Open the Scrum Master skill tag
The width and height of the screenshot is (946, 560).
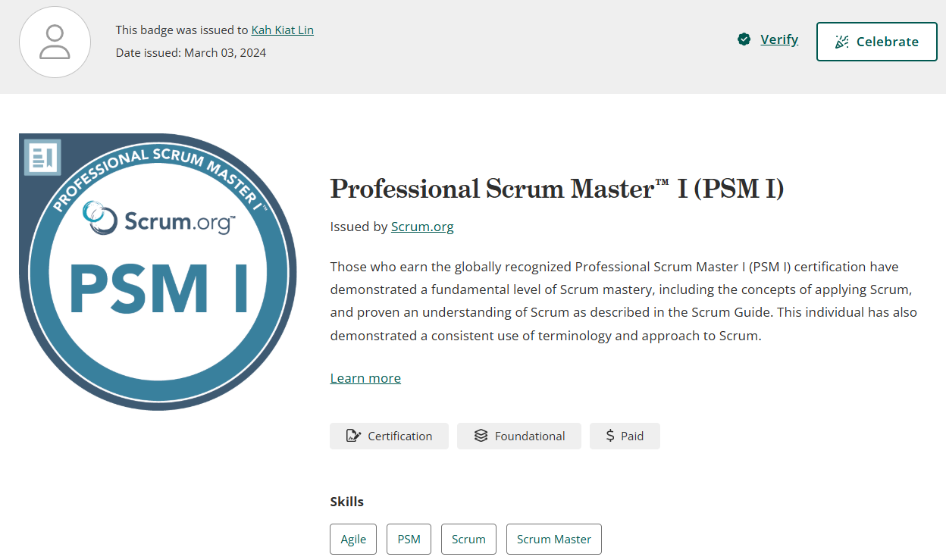pyautogui.click(x=553, y=540)
